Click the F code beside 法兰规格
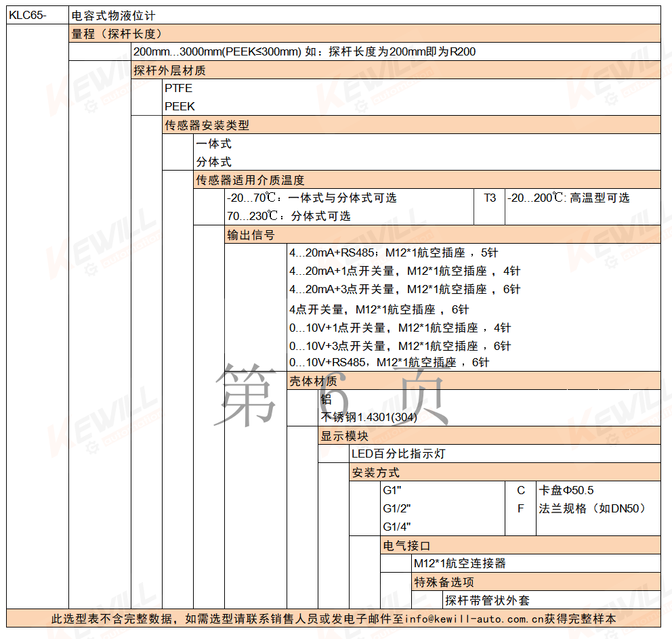 (521, 508)
